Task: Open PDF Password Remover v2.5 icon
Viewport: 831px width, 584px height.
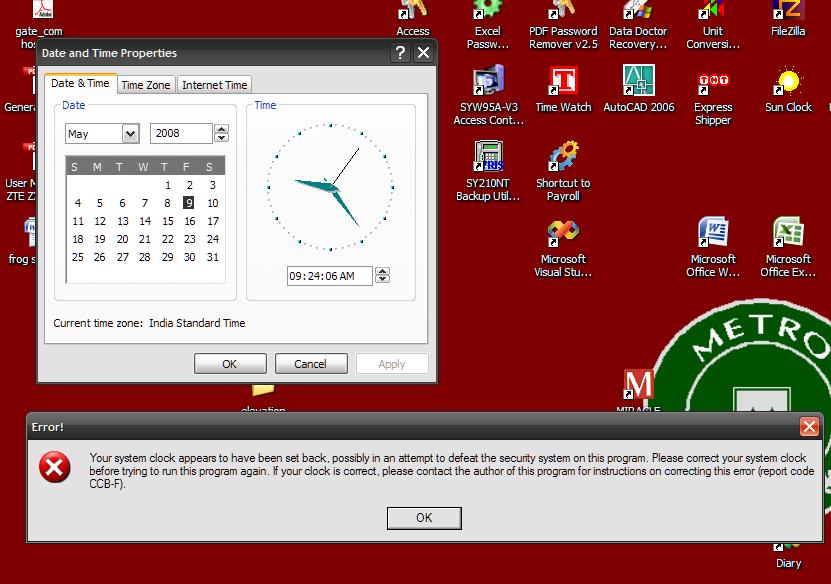Action: (563, 24)
